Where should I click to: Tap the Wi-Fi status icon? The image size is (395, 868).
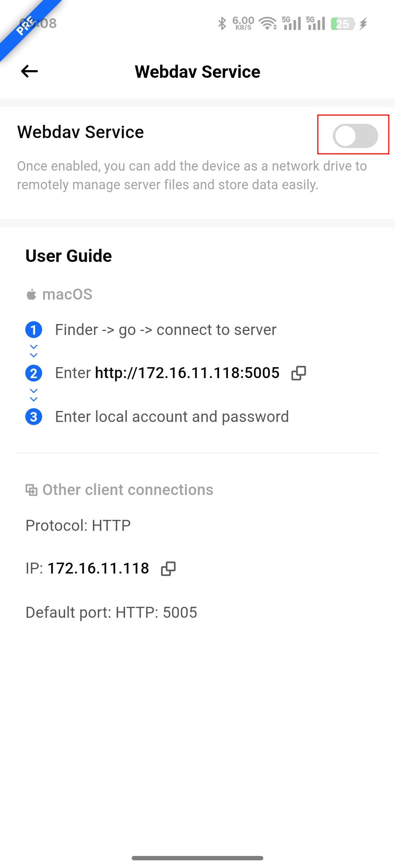pyautogui.click(x=268, y=24)
